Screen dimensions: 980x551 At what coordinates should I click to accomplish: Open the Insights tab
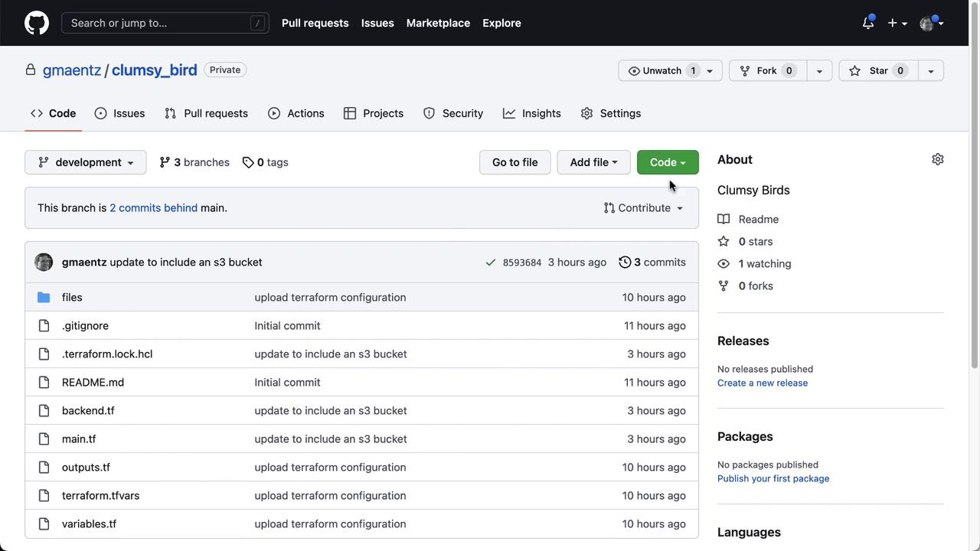click(532, 113)
